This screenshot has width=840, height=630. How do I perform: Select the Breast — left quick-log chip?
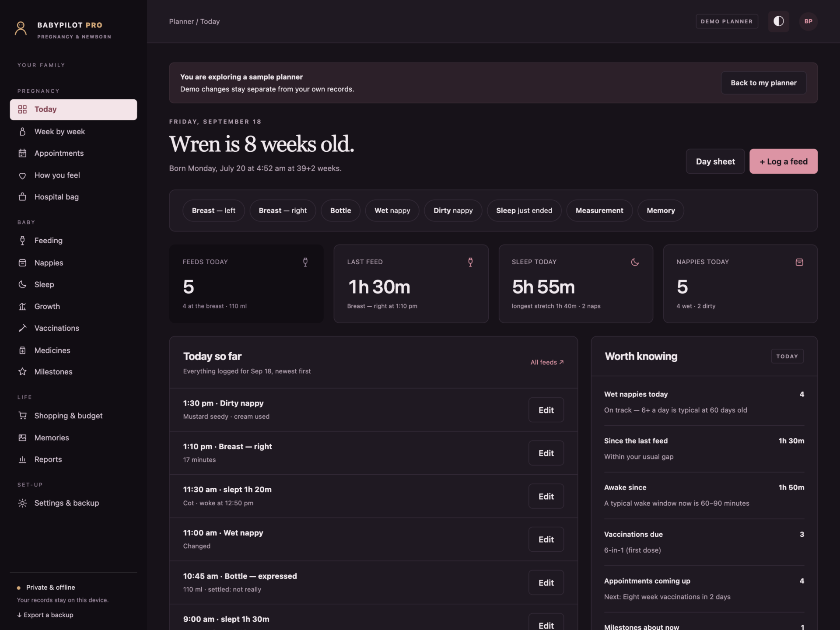coord(213,210)
